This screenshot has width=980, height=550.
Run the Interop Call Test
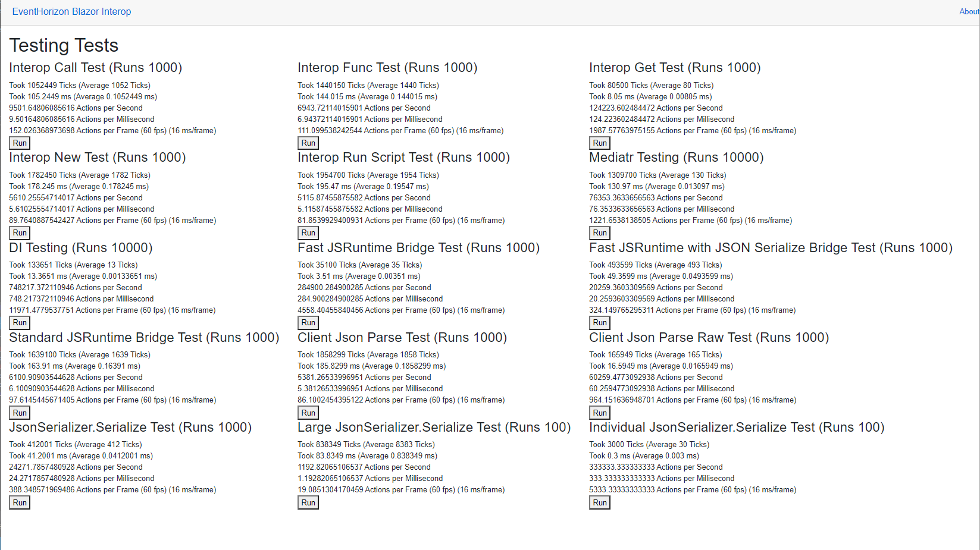pyautogui.click(x=20, y=143)
